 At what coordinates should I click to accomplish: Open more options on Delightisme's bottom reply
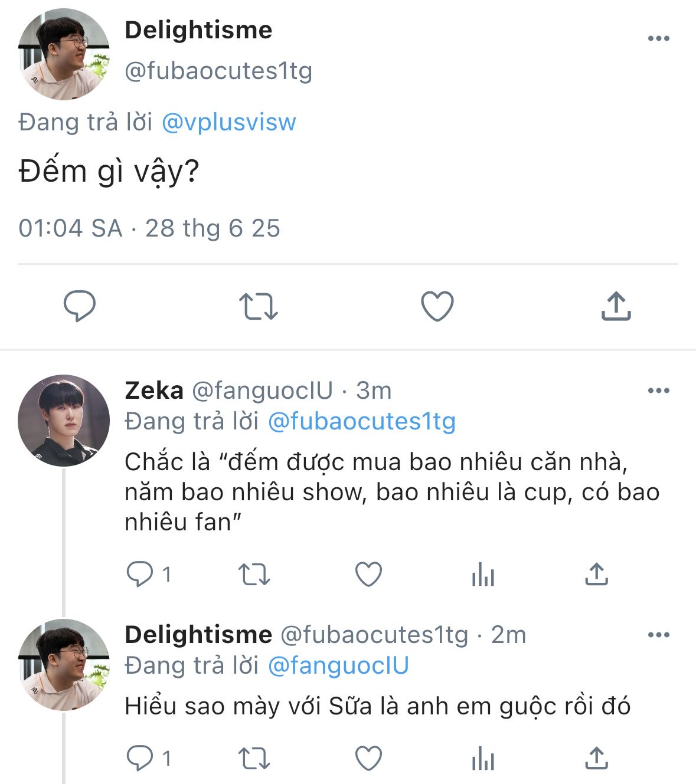(658, 635)
